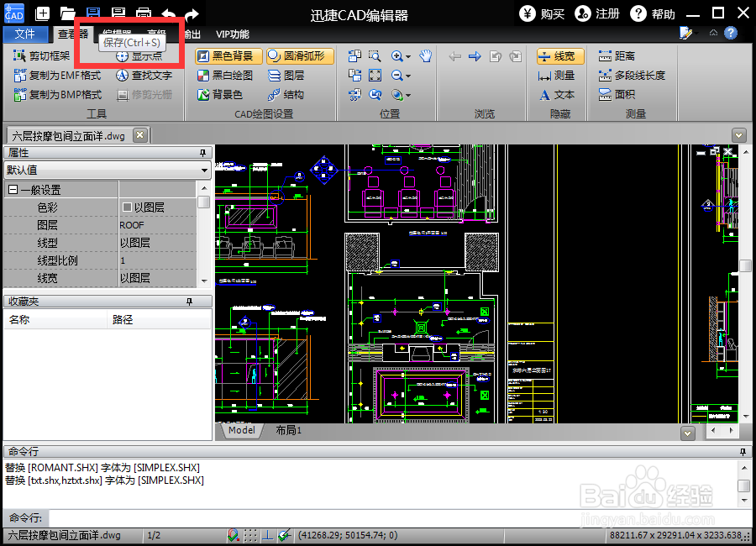
Task: Choose 背景色 background color
Action: click(x=220, y=95)
